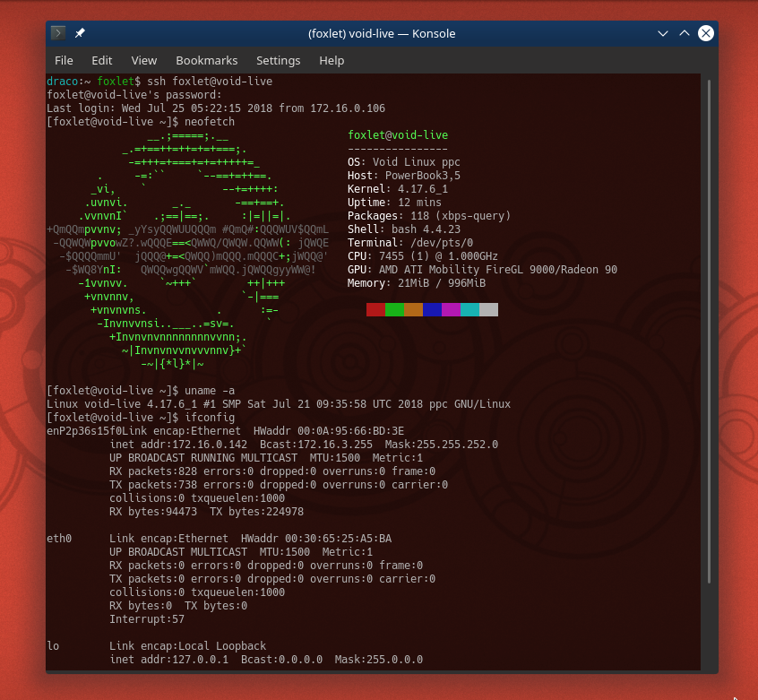The width and height of the screenshot is (758, 700).
Task: Click the 'Kernel: 4.17.6_1' line
Action: tap(398, 189)
